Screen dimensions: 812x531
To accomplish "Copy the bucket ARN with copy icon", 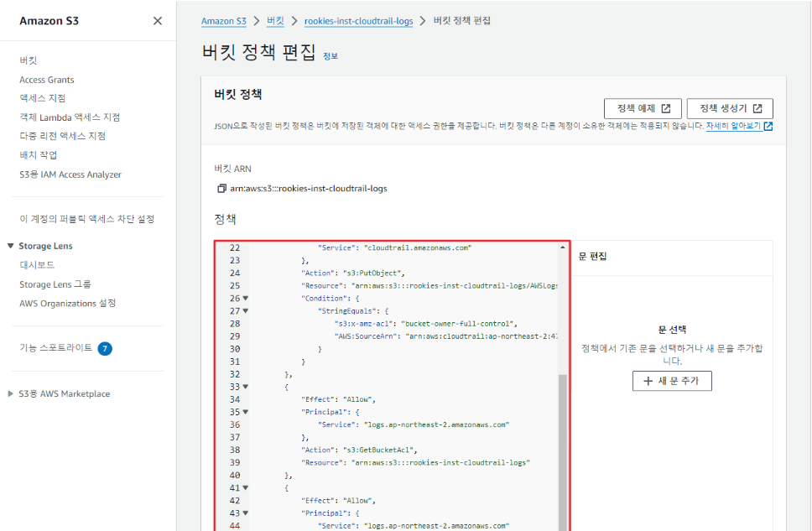I will [x=221, y=188].
